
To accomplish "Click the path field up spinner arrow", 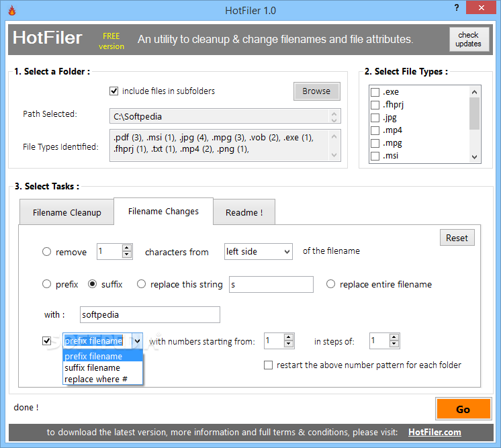I will (x=334, y=113).
